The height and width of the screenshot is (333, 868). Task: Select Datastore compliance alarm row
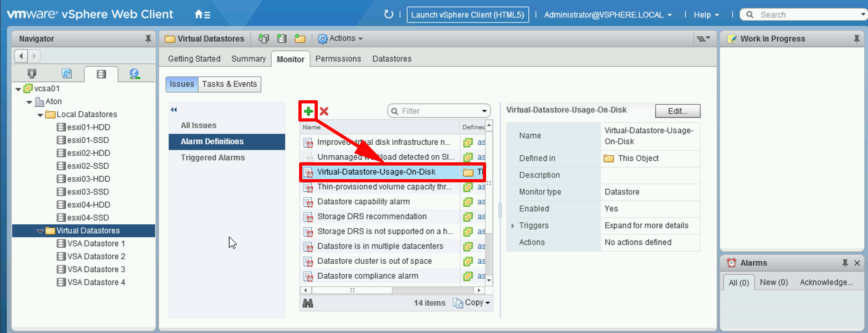click(x=393, y=276)
